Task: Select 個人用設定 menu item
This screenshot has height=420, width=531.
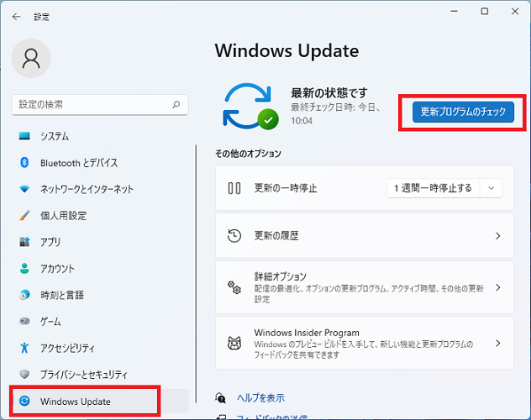Action: pos(100,215)
